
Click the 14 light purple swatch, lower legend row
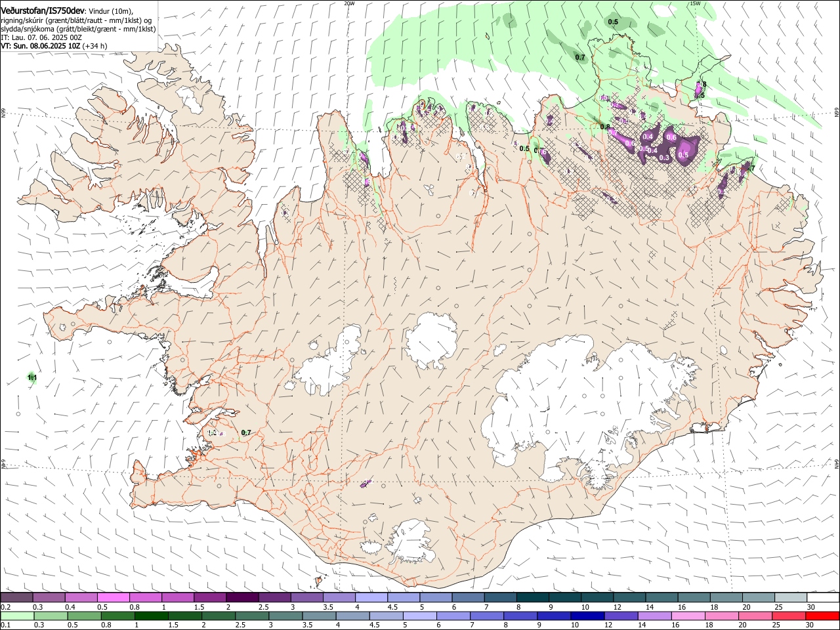coord(654,616)
